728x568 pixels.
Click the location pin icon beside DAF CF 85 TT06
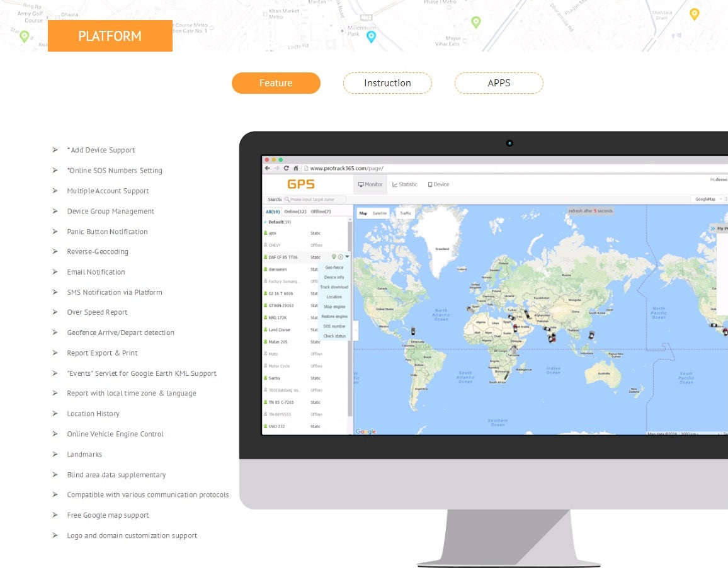334,256
